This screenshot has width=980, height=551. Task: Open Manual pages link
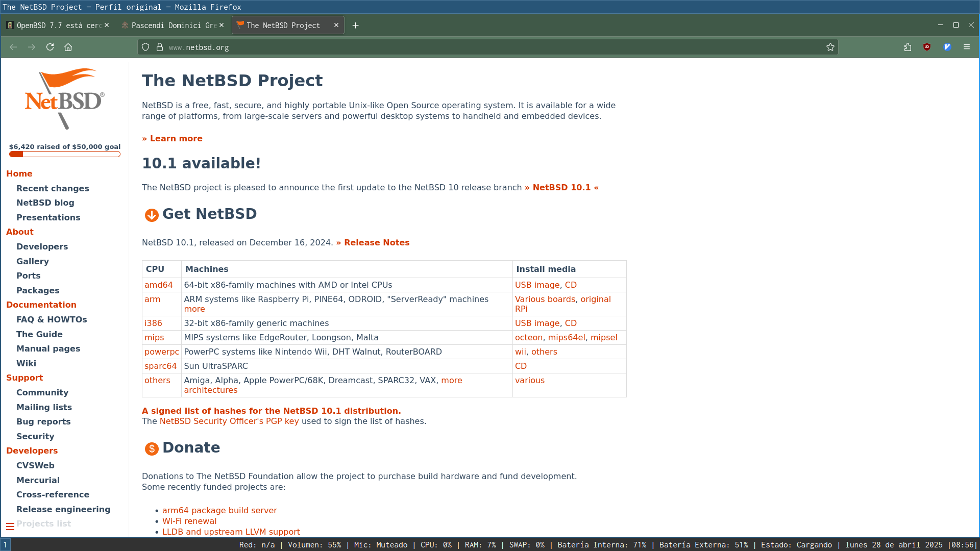48,348
